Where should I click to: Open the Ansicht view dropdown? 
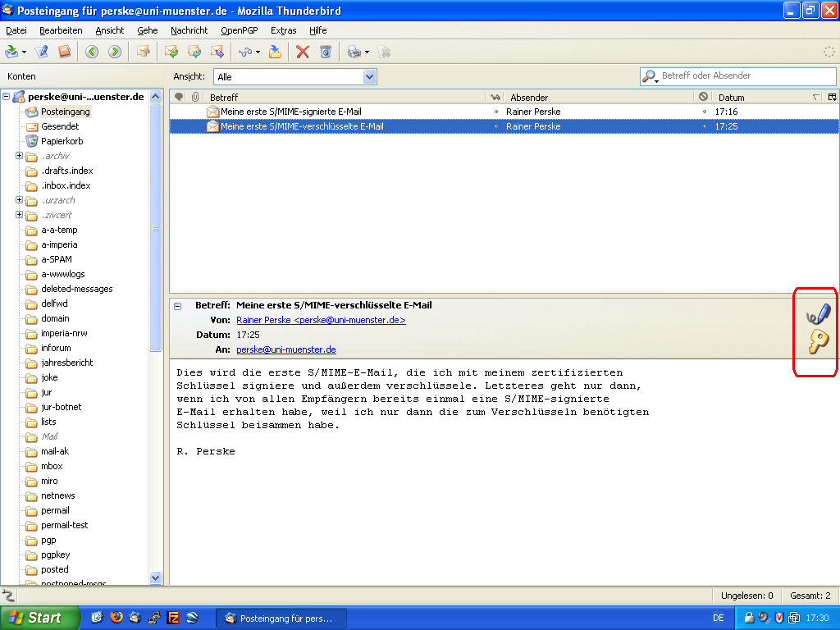369,76
